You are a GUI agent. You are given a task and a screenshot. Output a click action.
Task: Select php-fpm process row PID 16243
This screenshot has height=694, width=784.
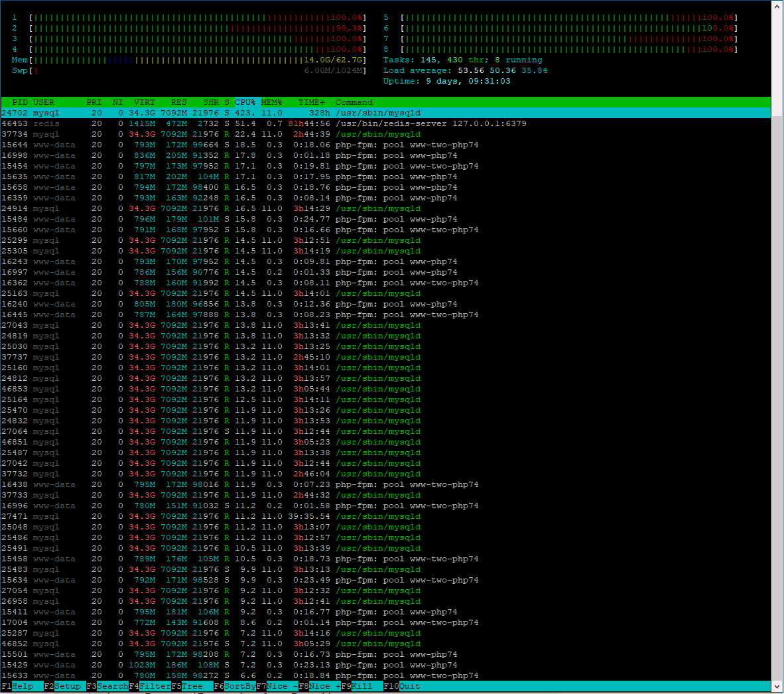385,261
